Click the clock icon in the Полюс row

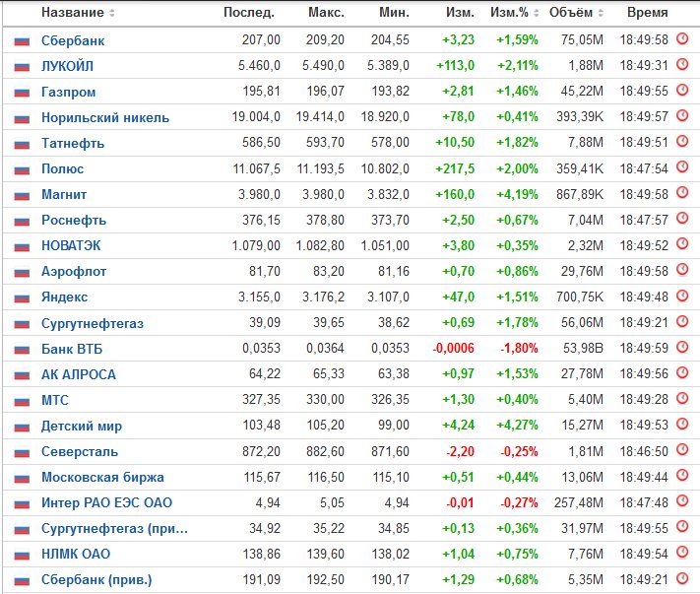click(x=682, y=167)
